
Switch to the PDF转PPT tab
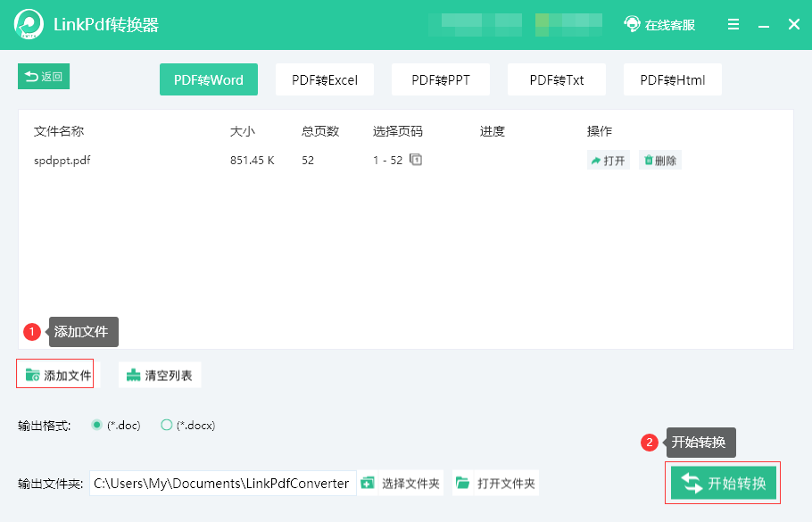[441, 79]
